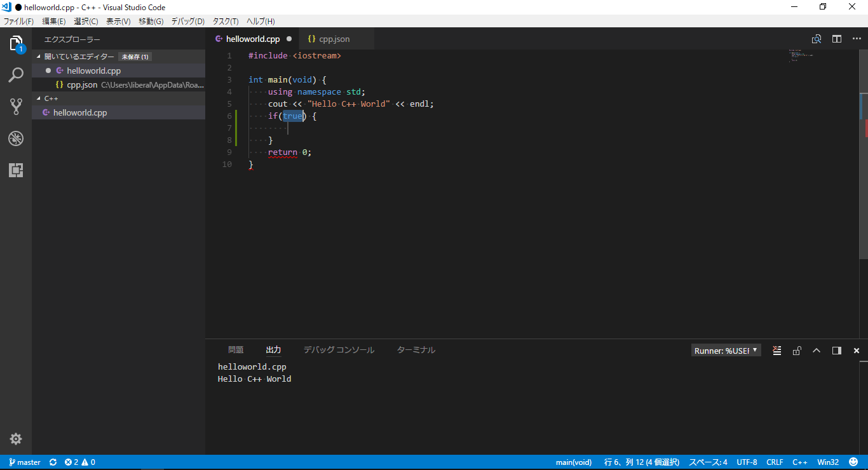Select cpp.json in open editors list

pyautogui.click(x=118, y=84)
